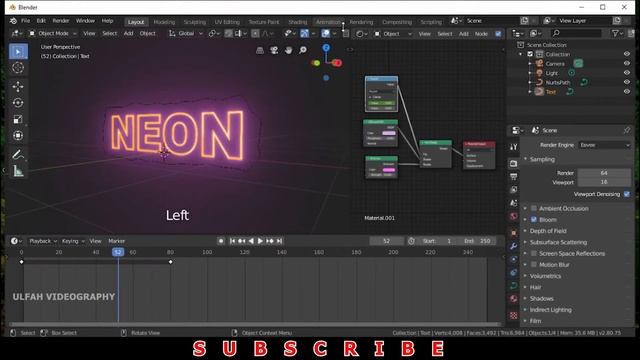Screen dimensions: 640x360
Task: Pin the Scene properties panel
Action: [x=627, y=130]
